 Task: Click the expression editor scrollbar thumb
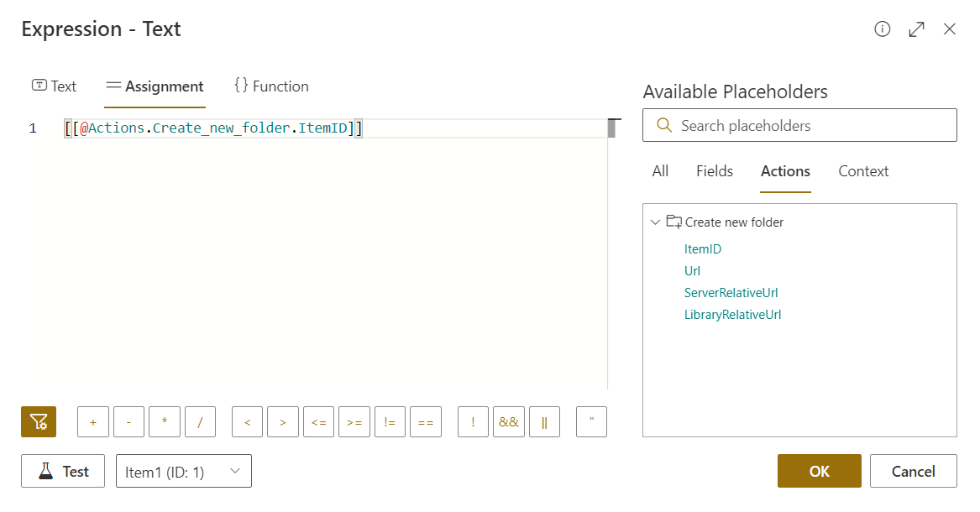[612, 129]
